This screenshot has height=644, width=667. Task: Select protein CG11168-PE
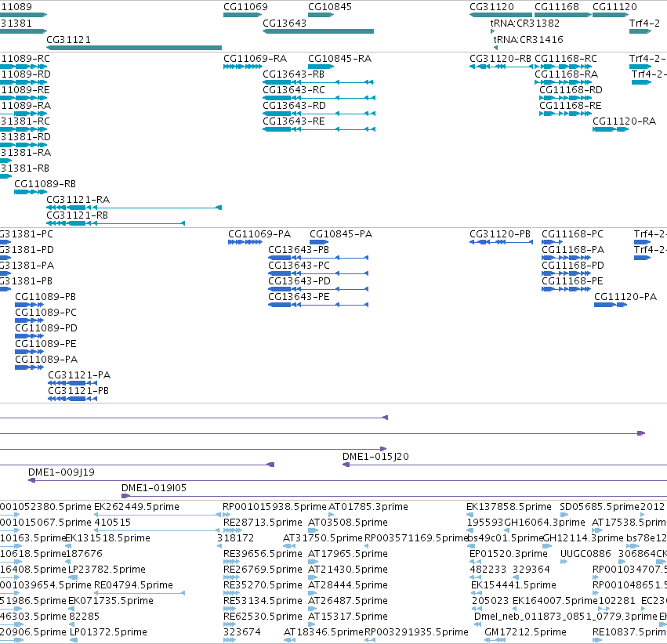pos(573,281)
